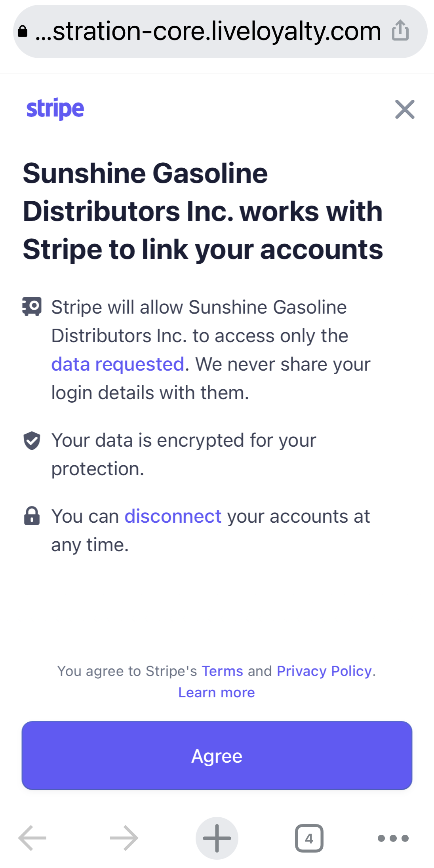Close the Stripe dialog with X

[405, 109]
